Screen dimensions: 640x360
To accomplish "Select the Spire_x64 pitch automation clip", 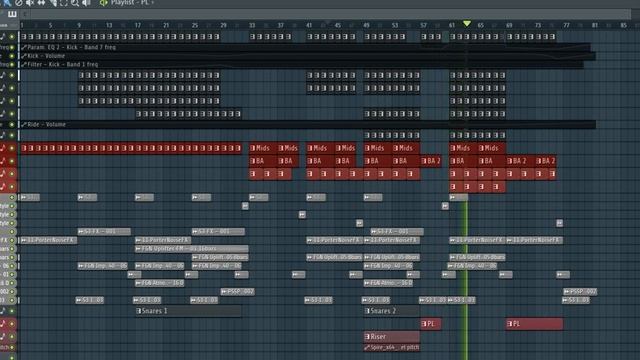I will (x=392, y=347).
